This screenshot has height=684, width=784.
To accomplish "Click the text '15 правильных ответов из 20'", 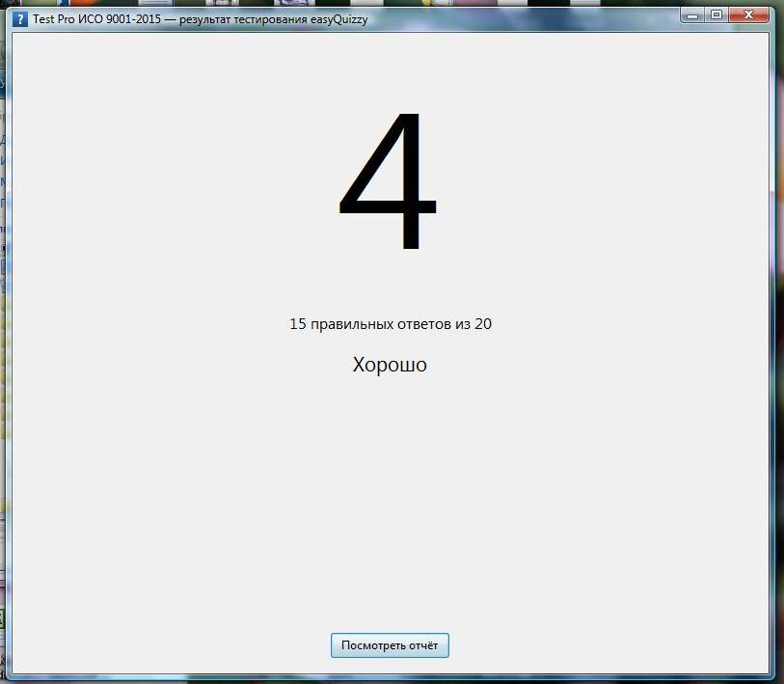I will 391,324.
